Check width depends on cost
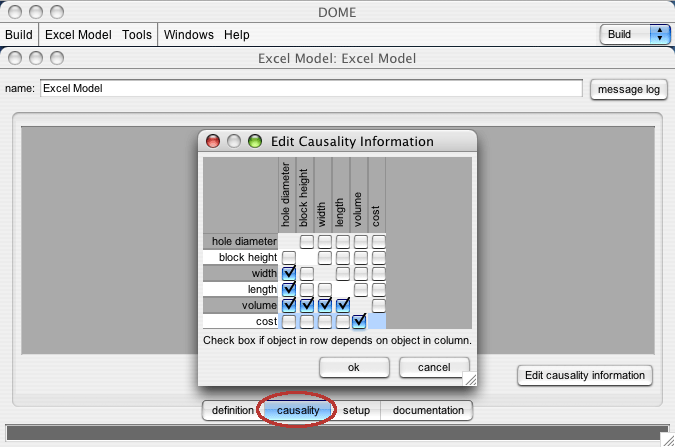Viewport: 675px width, 447px height. (x=378, y=273)
